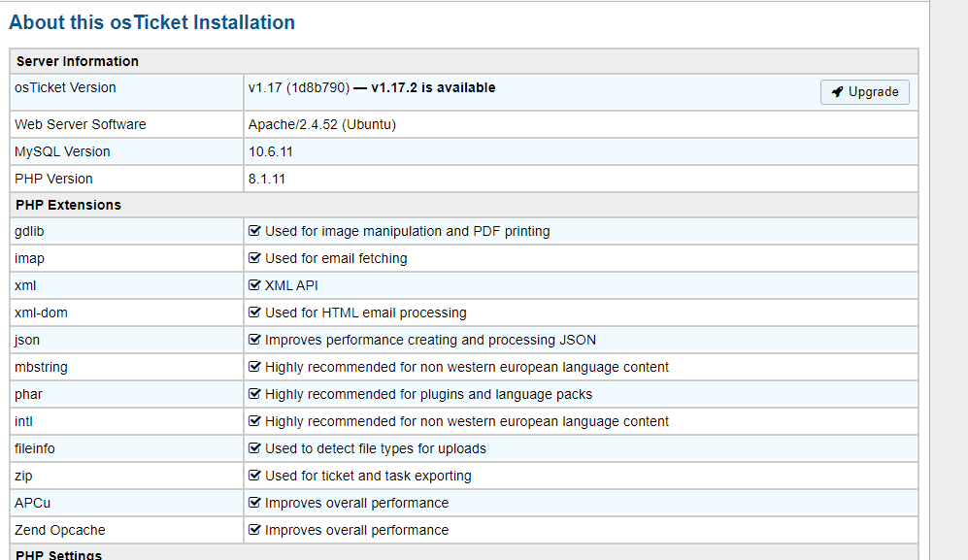Click the imap extension check icon

(255, 258)
